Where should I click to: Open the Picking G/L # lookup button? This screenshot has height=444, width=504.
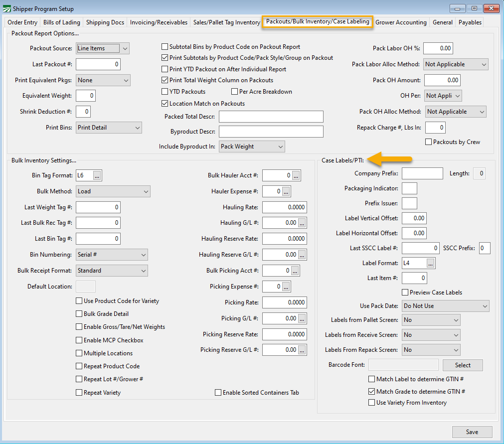point(302,318)
